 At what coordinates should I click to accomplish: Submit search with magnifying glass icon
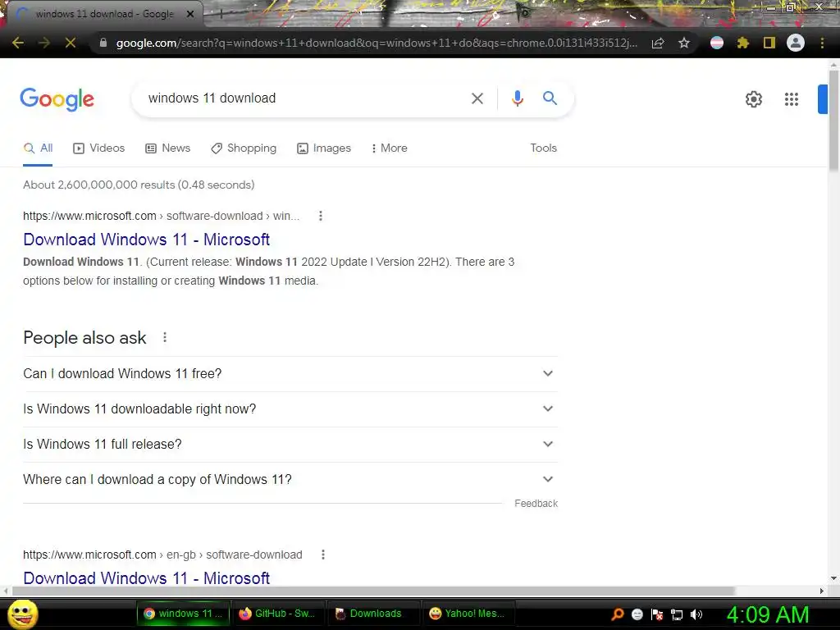(x=550, y=98)
